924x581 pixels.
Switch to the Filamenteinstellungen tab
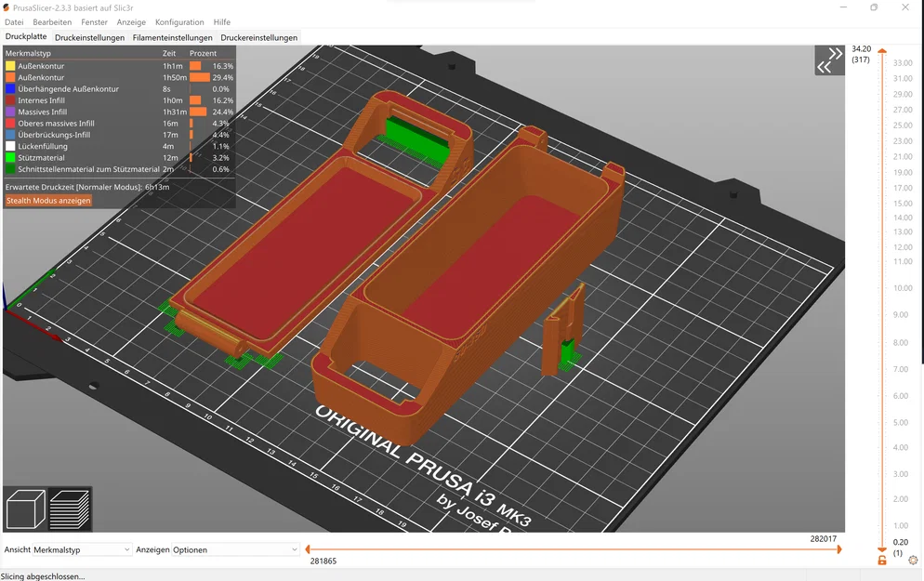[172, 37]
